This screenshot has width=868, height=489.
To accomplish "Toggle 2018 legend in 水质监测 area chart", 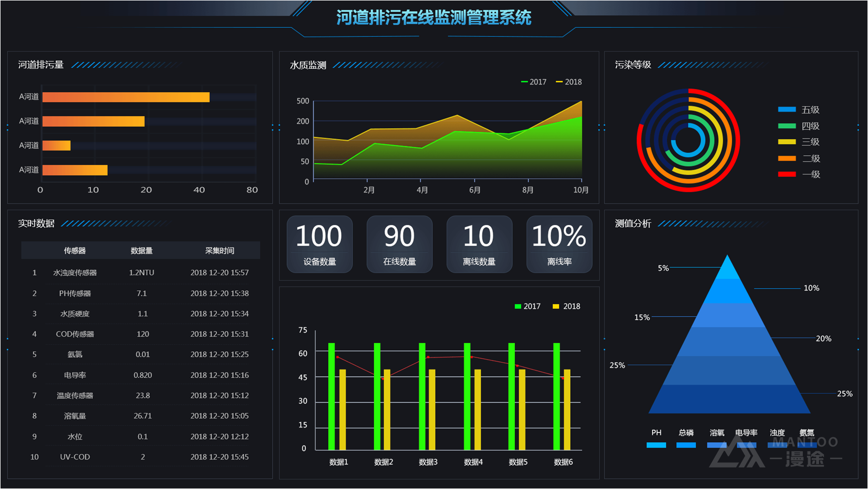I will [569, 82].
